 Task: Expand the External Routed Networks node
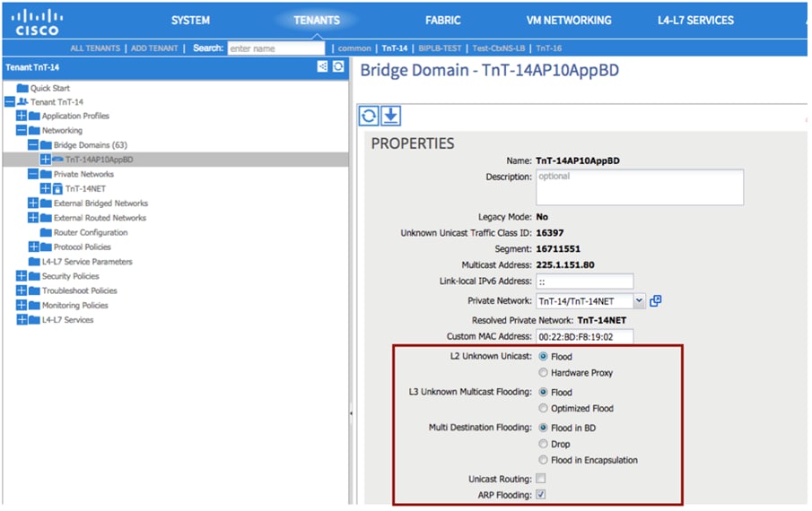tap(33, 217)
